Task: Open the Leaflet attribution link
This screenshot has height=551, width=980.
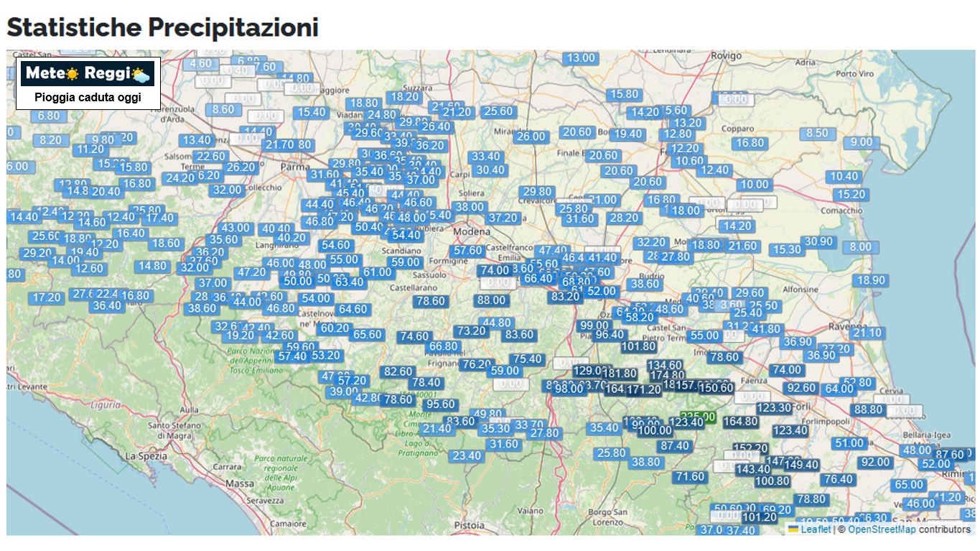Action: [x=816, y=529]
